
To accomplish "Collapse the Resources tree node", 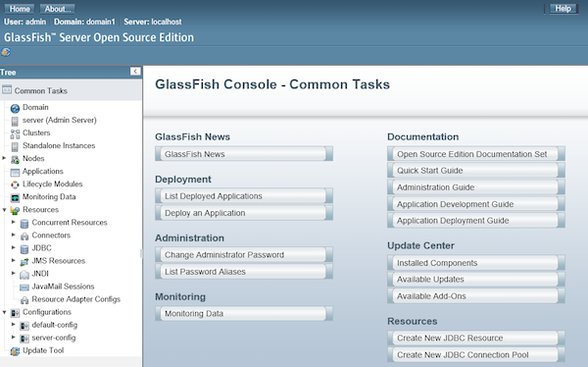I will (x=4, y=210).
